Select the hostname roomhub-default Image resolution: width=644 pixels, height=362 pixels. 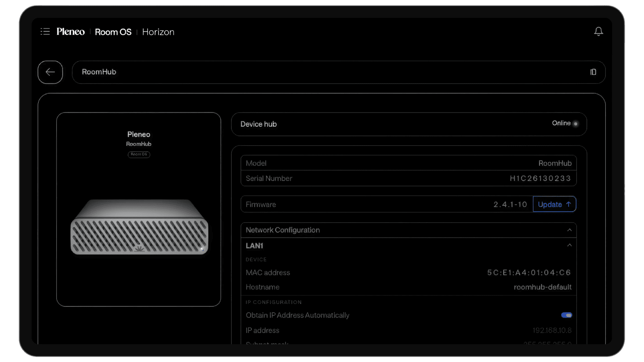[543, 287]
